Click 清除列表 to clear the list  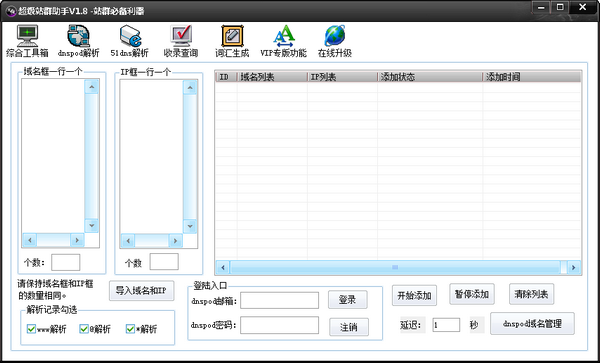[x=531, y=294]
